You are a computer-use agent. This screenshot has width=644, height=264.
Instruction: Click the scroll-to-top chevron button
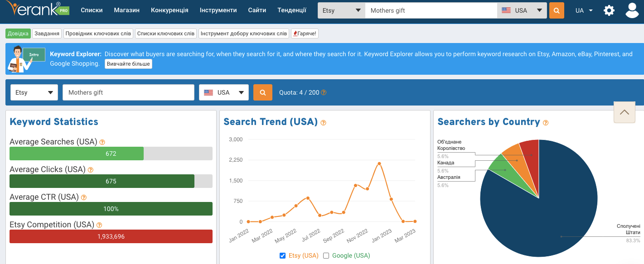pos(625,112)
